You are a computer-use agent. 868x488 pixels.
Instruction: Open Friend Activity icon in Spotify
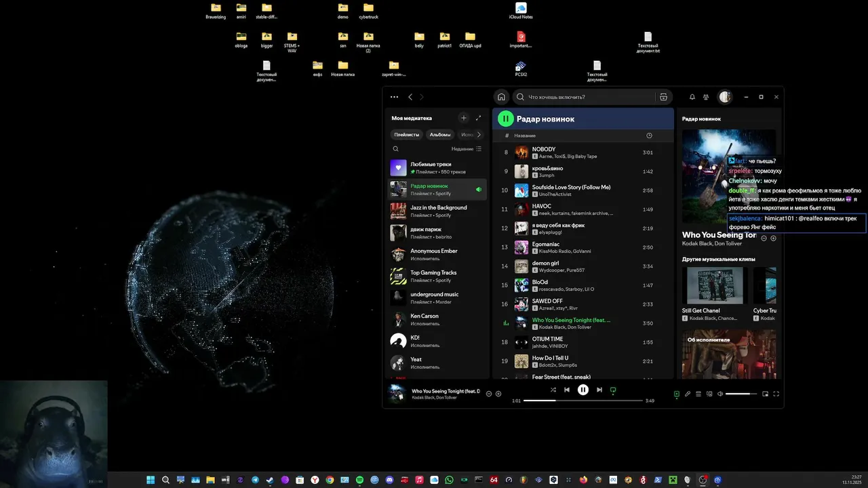point(706,97)
